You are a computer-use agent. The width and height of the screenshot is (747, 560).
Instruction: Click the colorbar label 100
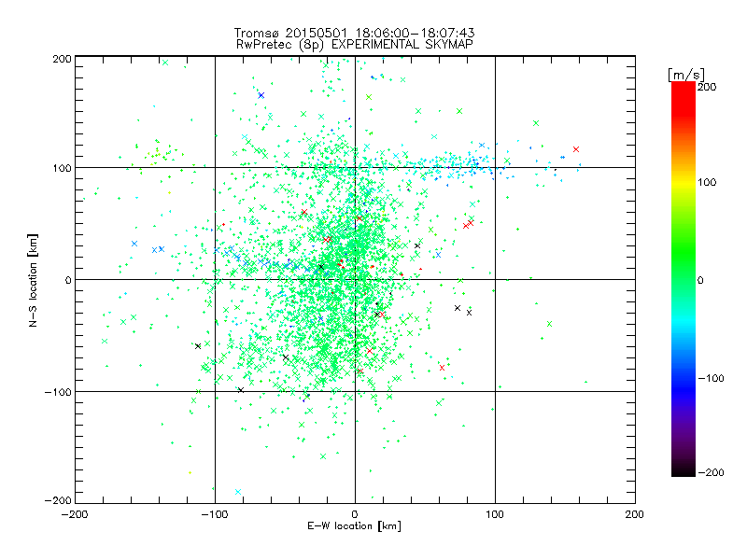(x=707, y=182)
